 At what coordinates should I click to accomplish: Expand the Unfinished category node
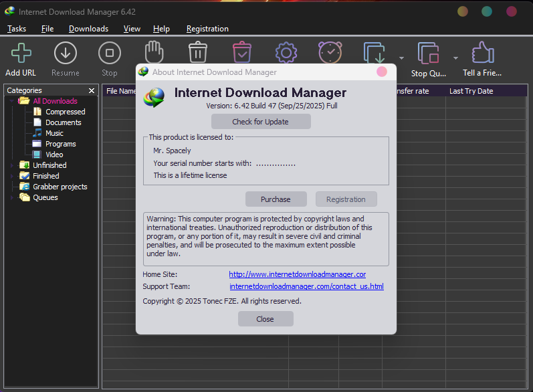12,165
